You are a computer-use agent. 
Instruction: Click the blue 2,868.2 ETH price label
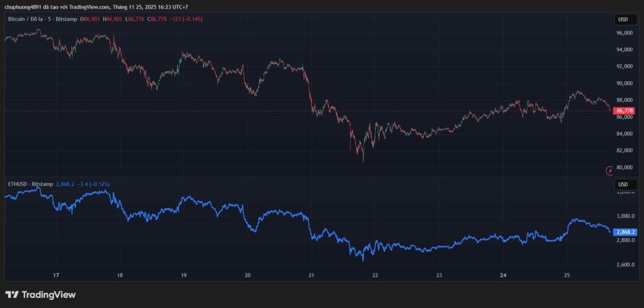[626, 232]
